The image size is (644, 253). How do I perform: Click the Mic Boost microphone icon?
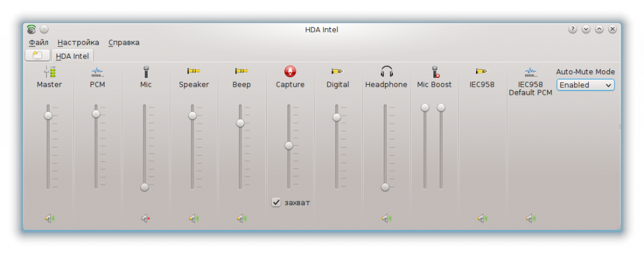[435, 72]
